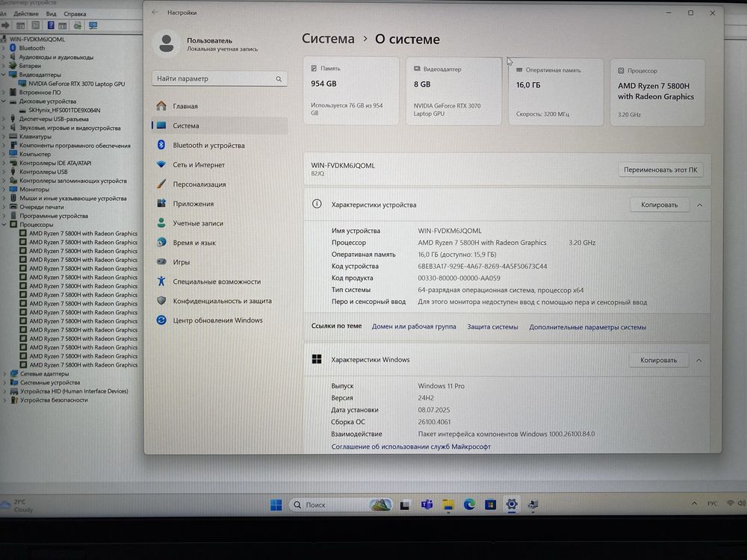
Task: Open the Windows Start menu
Action: (x=276, y=505)
